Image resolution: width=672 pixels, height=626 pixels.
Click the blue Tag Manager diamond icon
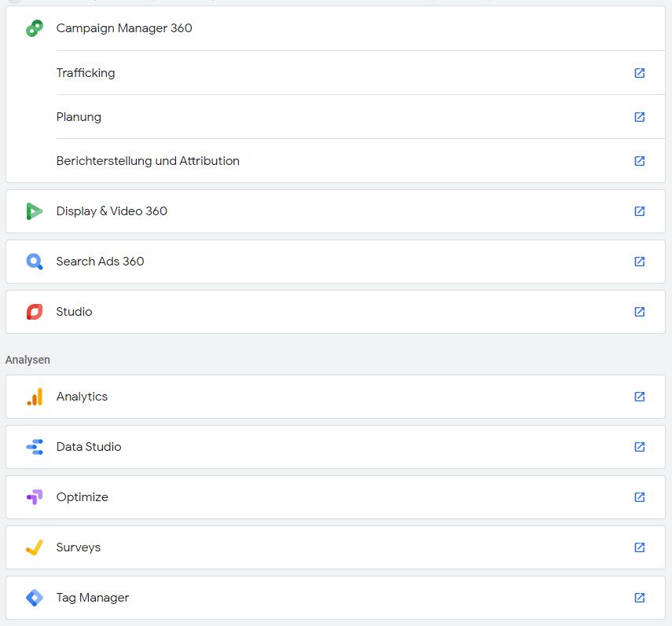pos(35,598)
